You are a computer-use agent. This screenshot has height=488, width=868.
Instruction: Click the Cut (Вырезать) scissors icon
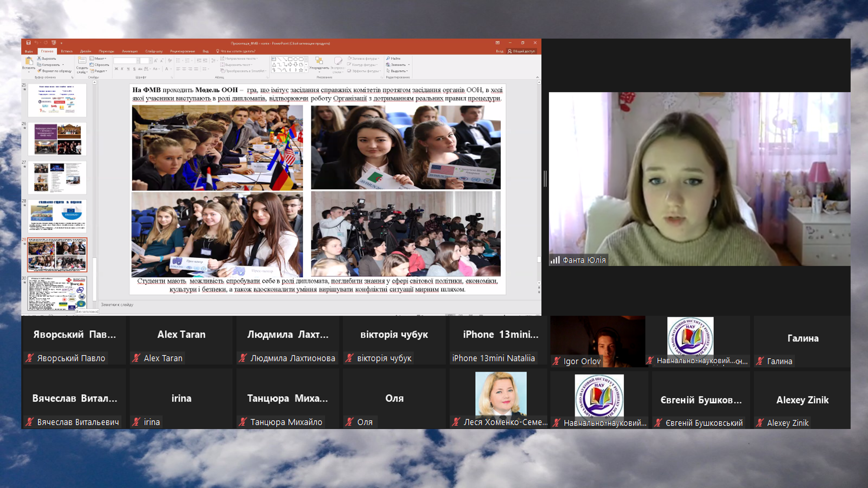39,58
